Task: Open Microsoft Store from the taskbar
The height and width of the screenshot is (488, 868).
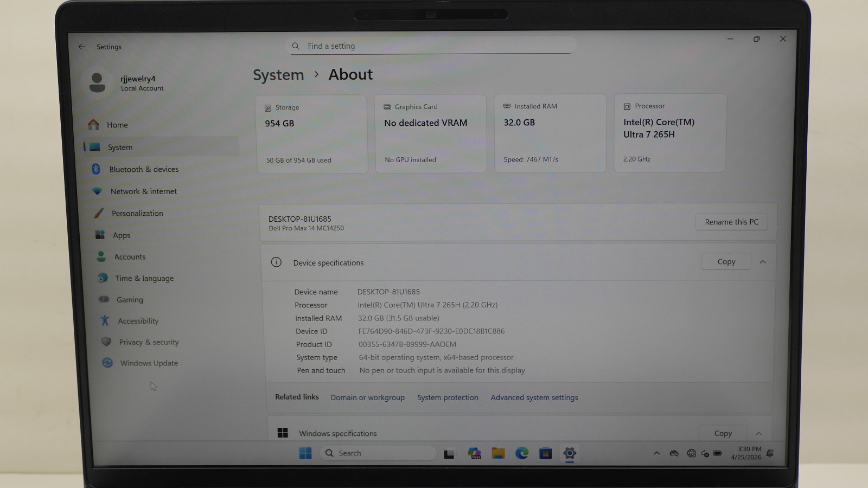Action: click(x=546, y=453)
